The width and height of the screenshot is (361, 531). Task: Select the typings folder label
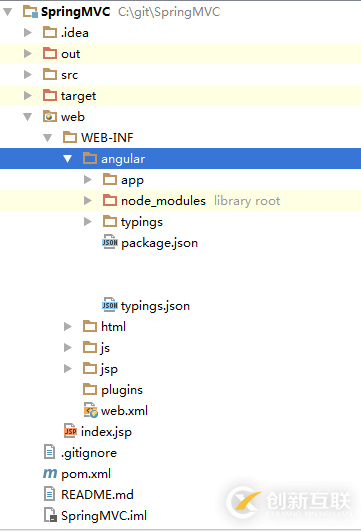(x=142, y=222)
